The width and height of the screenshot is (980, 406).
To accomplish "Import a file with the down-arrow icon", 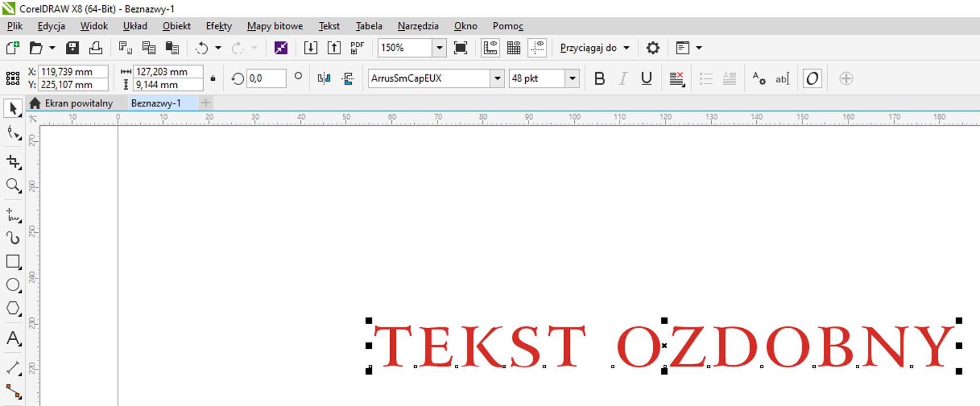I will coord(311,48).
